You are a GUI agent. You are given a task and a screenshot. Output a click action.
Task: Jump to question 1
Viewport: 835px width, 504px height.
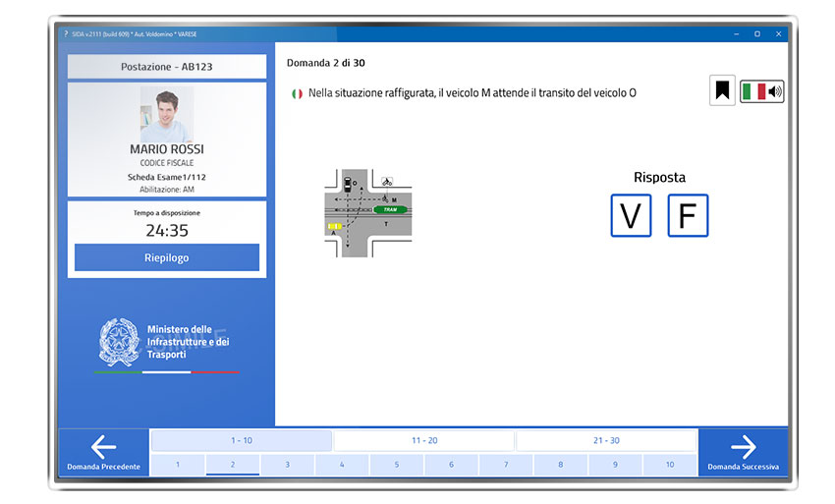click(x=178, y=465)
